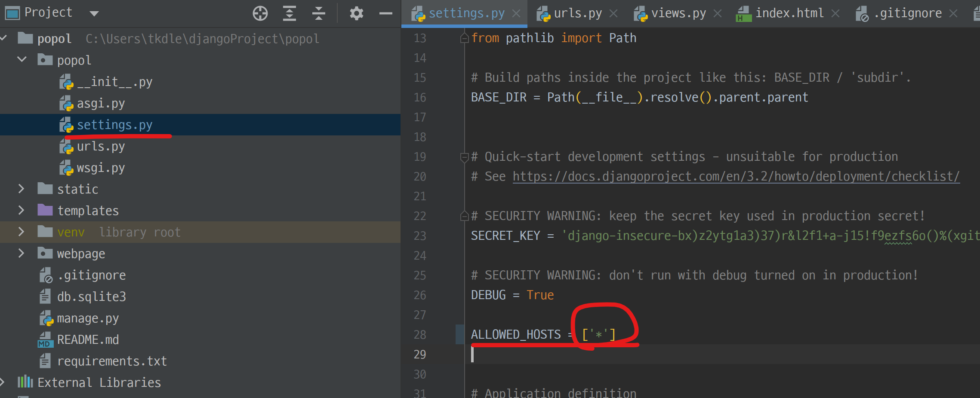
Task: Fold the comment block on line 19
Action: tap(464, 157)
